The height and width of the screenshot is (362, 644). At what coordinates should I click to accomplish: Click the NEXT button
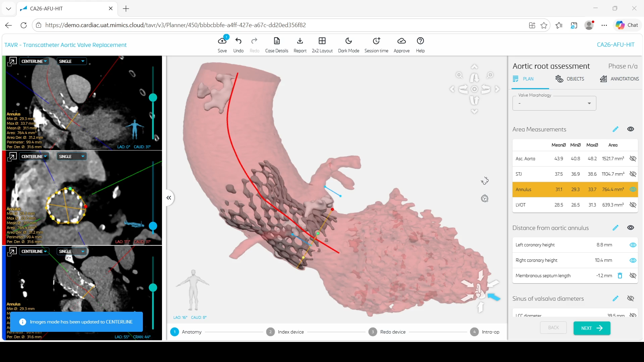(x=592, y=328)
